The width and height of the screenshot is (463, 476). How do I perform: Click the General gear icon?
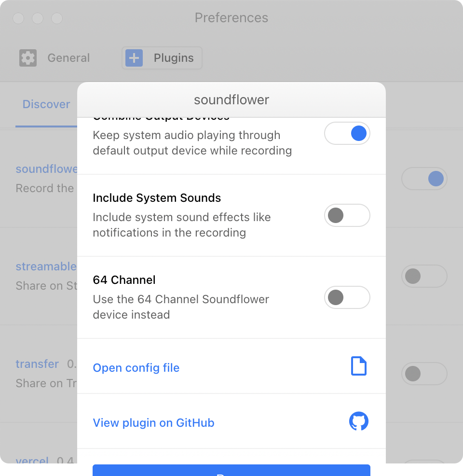click(28, 57)
